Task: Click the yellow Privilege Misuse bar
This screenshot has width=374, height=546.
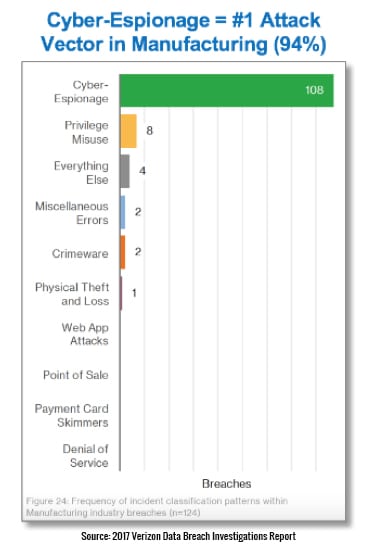Action: [x=128, y=131]
